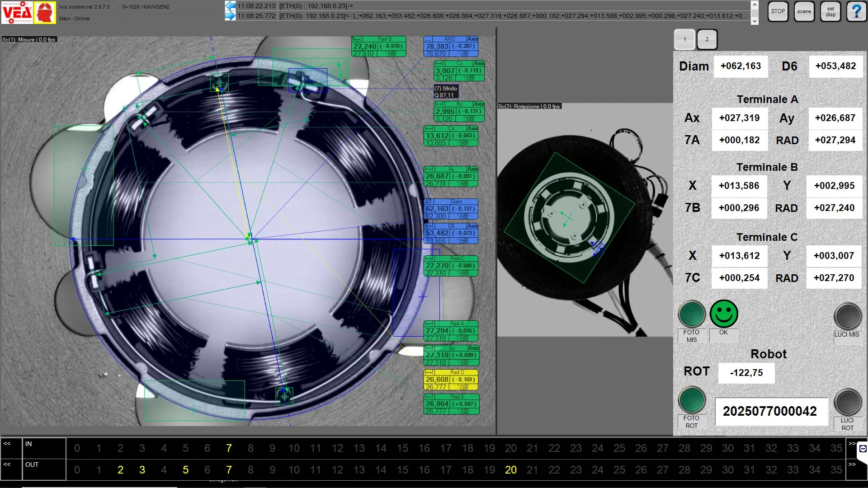This screenshot has width=868, height=488.
Task: Click the yellow Rad D measurement box
Action: tap(451, 380)
